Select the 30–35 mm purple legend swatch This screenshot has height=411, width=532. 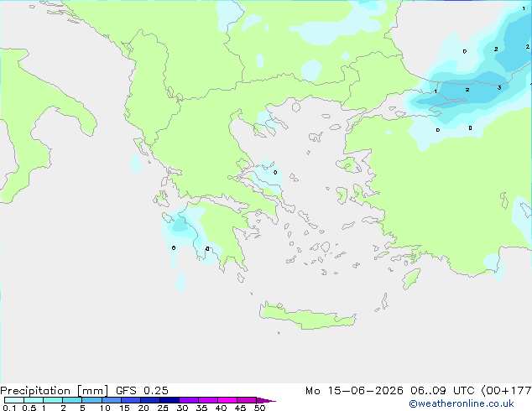188,400
